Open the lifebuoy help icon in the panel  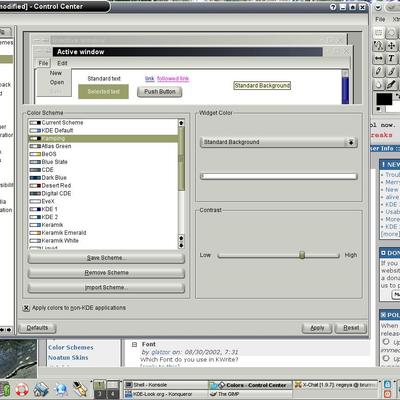pos(21,389)
